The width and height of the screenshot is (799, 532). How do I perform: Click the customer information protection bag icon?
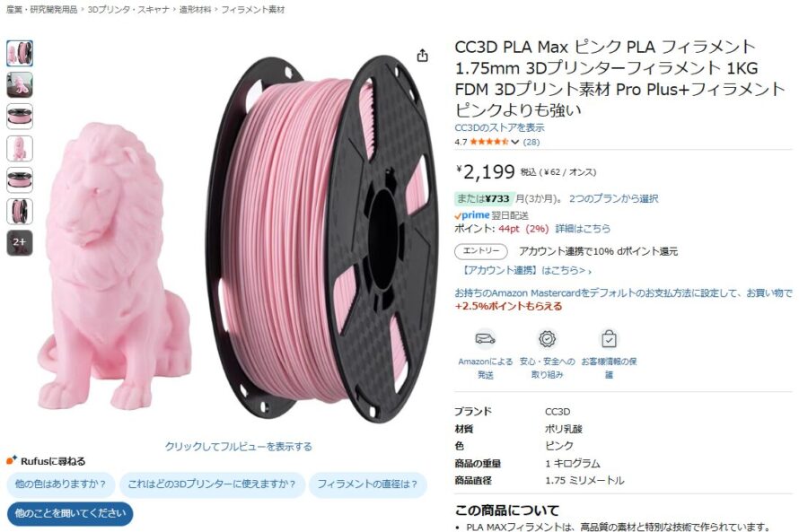609,338
